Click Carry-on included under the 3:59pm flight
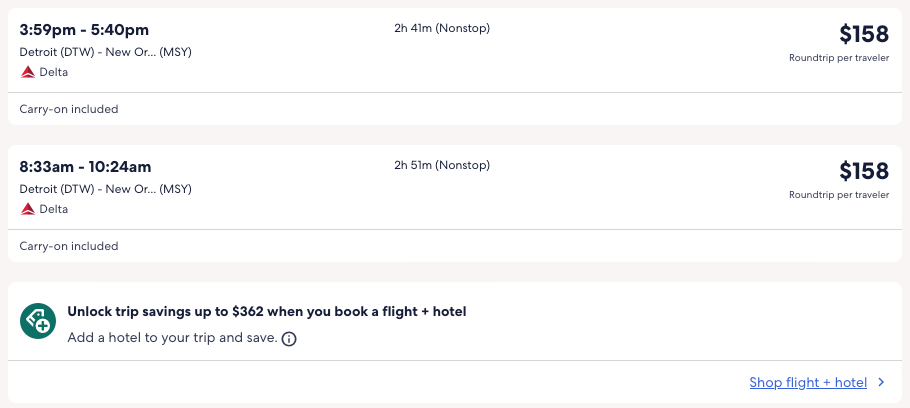Screen dimensions: 910x408 (69, 109)
